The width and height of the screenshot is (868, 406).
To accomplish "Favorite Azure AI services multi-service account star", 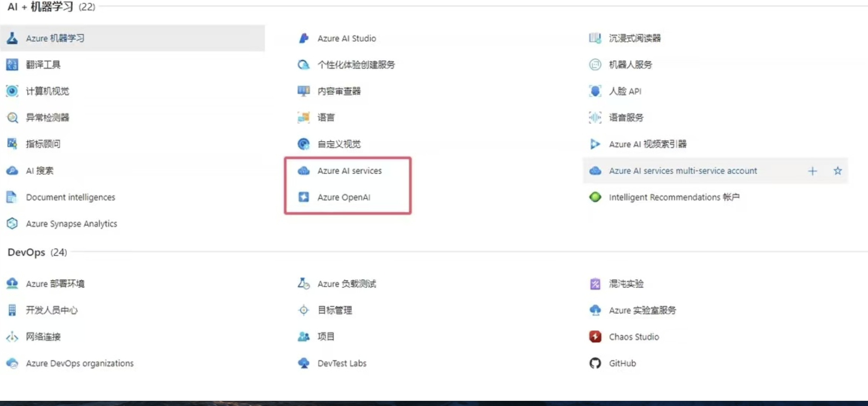I will (x=838, y=171).
